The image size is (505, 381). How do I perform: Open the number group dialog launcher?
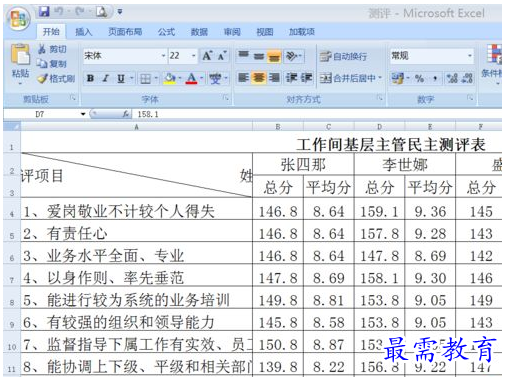tap(470, 98)
